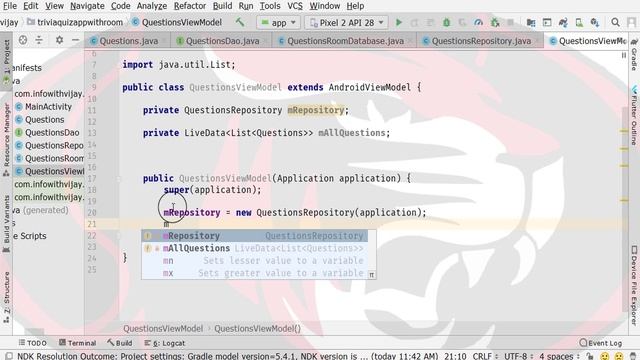The width and height of the screenshot is (640, 360).
Task: Select java (generated) folder in tree
Action: [x=40, y=210]
